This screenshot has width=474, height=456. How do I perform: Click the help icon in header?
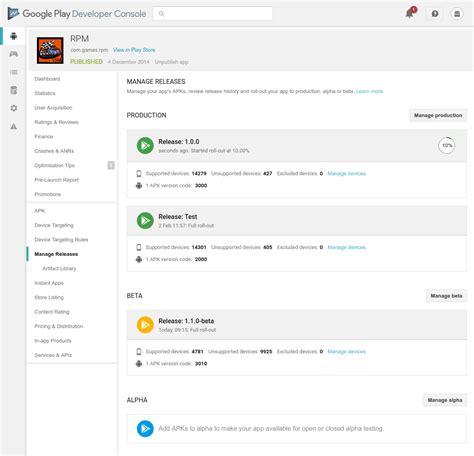(x=435, y=14)
